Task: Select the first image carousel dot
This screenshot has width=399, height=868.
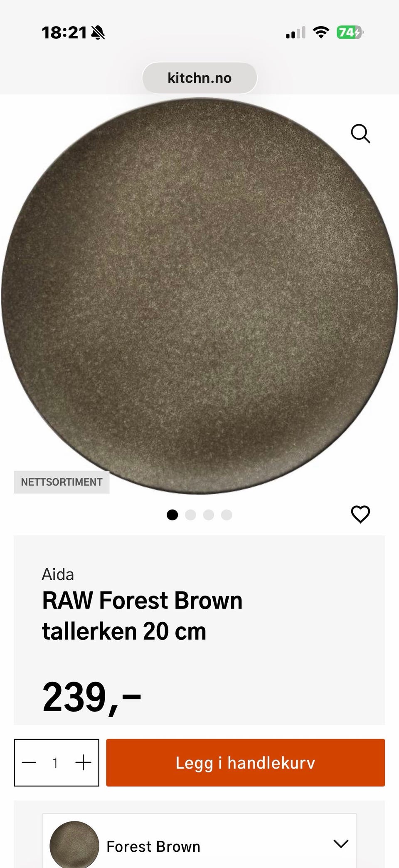Action: tap(172, 515)
